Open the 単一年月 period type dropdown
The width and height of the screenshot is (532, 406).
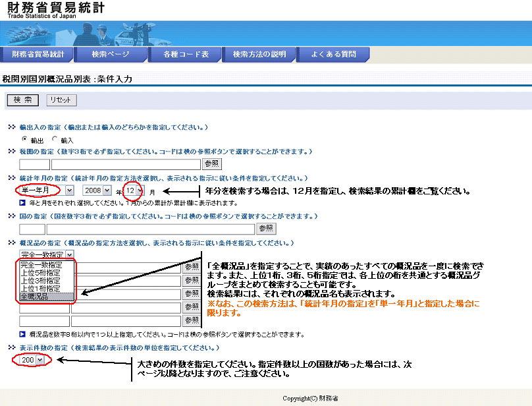45,190
